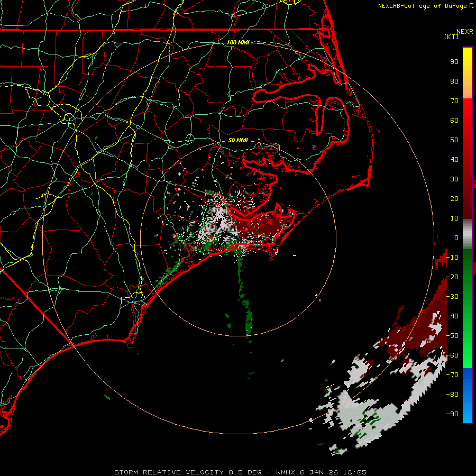Click the -80 value on the velocity scale
Viewport: 476px width, 476px height.
coord(452,395)
